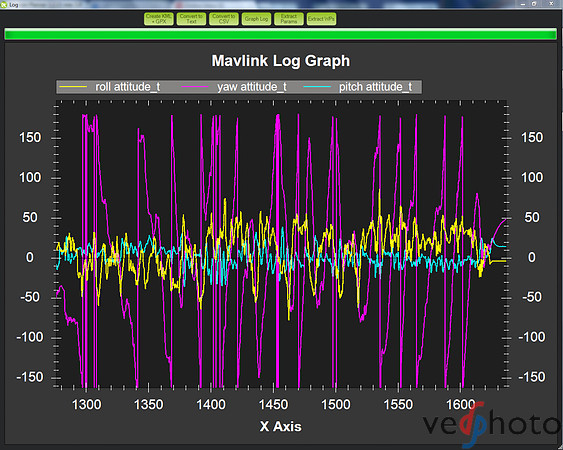The height and width of the screenshot is (450, 563).
Task: Click the left axis 150 label
Action: 30,138
